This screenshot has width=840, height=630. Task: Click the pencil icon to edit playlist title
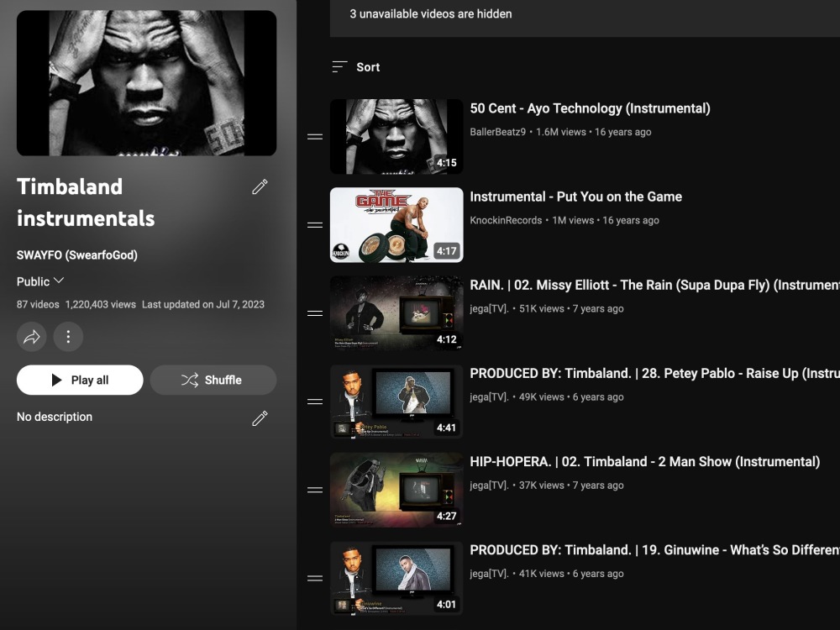click(260, 186)
